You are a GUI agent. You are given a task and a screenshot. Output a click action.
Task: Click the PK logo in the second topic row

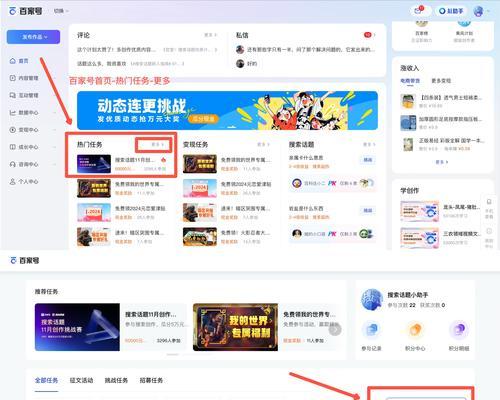(332, 234)
